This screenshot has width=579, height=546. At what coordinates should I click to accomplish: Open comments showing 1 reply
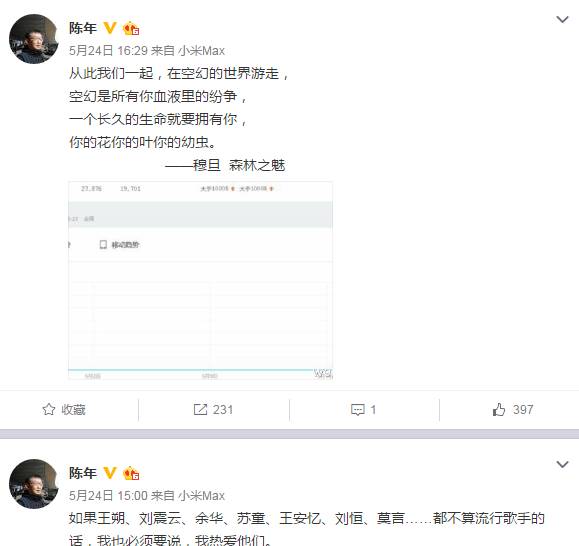tap(363, 409)
